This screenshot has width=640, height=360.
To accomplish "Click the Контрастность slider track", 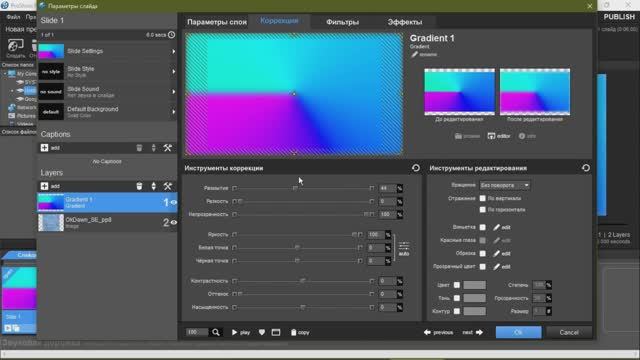I will (x=303, y=281).
